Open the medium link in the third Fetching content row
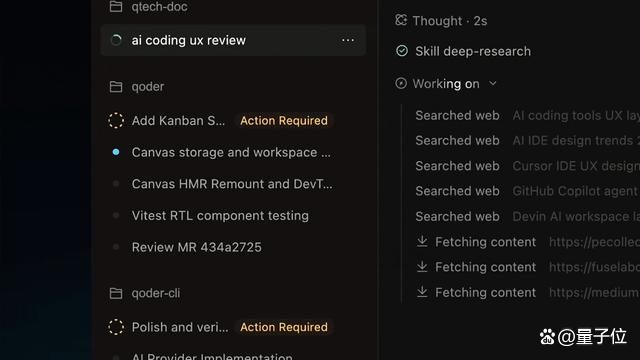The width and height of the screenshot is (640, 360). (594, 293)
